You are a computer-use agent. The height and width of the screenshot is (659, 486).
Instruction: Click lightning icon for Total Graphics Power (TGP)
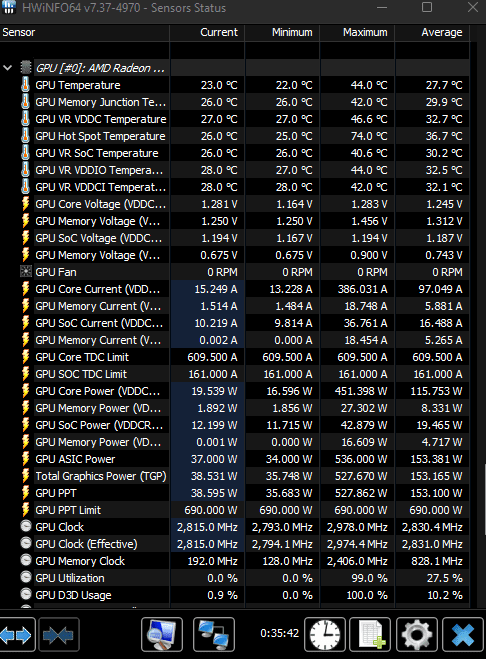click(x=26, y=476)
